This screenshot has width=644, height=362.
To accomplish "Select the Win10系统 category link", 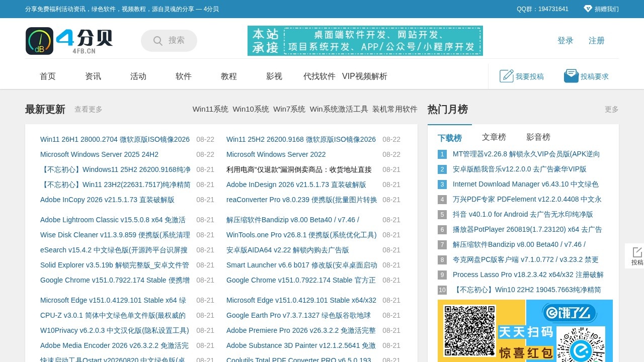I will [251, 109].
